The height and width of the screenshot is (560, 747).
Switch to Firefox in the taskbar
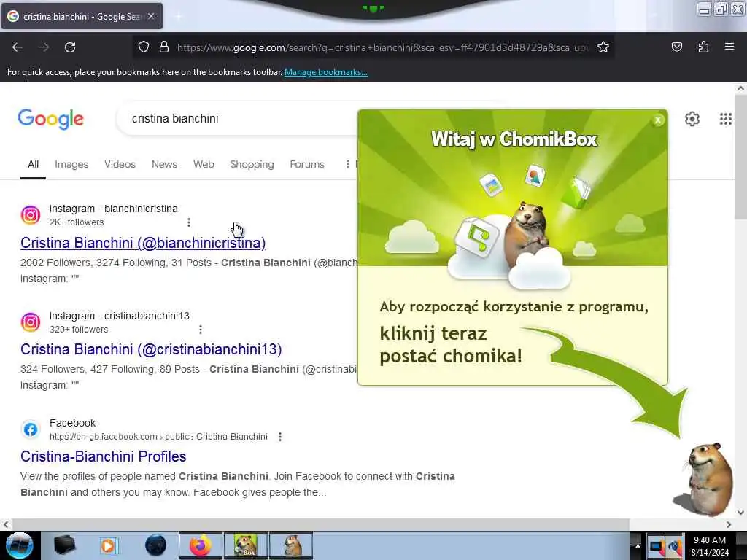tap(201, 545)
